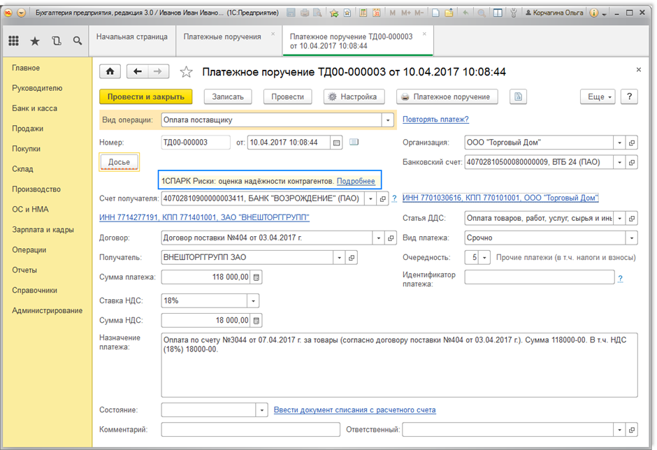
Task: Open the Организация record with its open button
Action: [632, 142]
